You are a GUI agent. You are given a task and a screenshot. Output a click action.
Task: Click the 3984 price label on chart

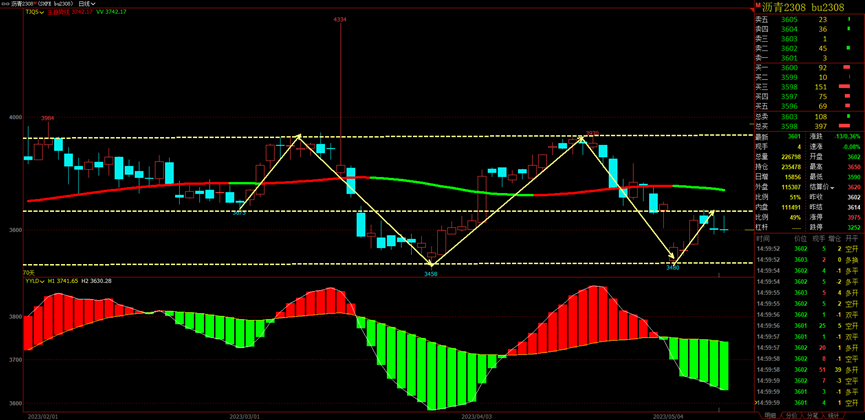point(49,118)
